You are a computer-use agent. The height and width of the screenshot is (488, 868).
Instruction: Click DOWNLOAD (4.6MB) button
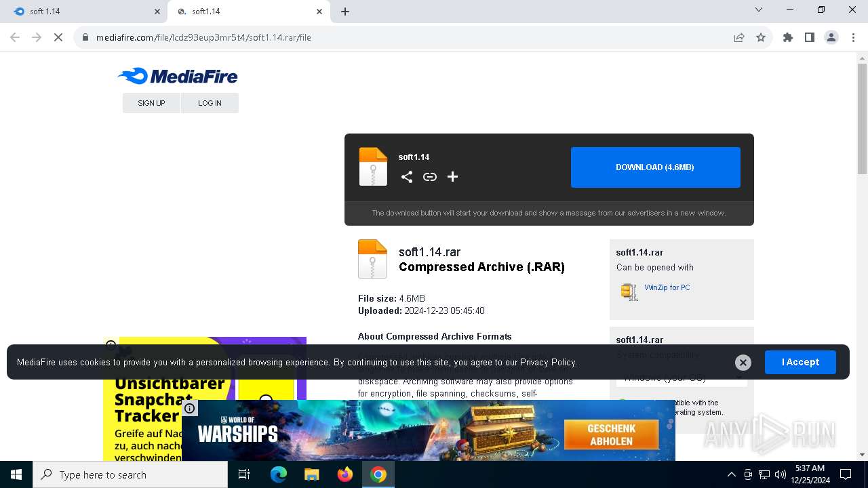coord(655,167)
